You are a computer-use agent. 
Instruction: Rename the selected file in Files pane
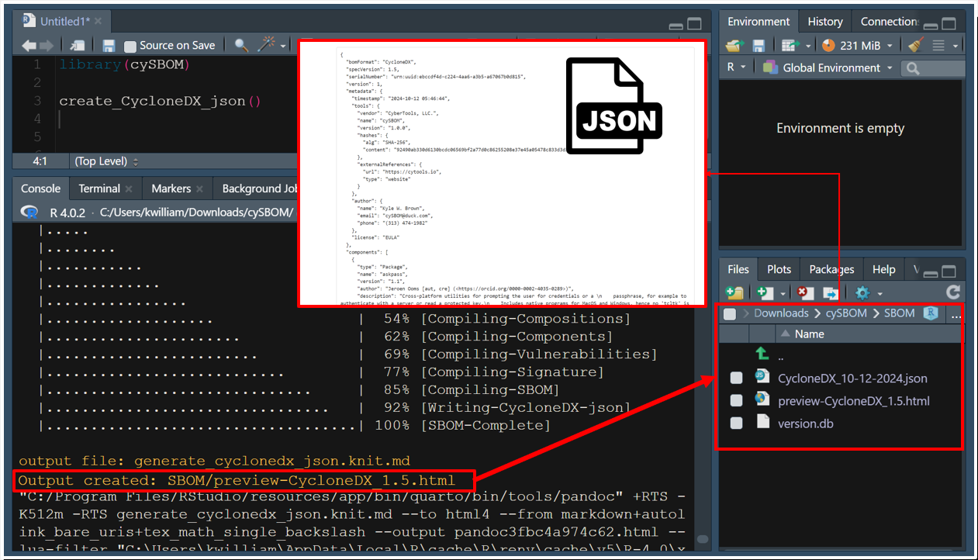(831, 292)
